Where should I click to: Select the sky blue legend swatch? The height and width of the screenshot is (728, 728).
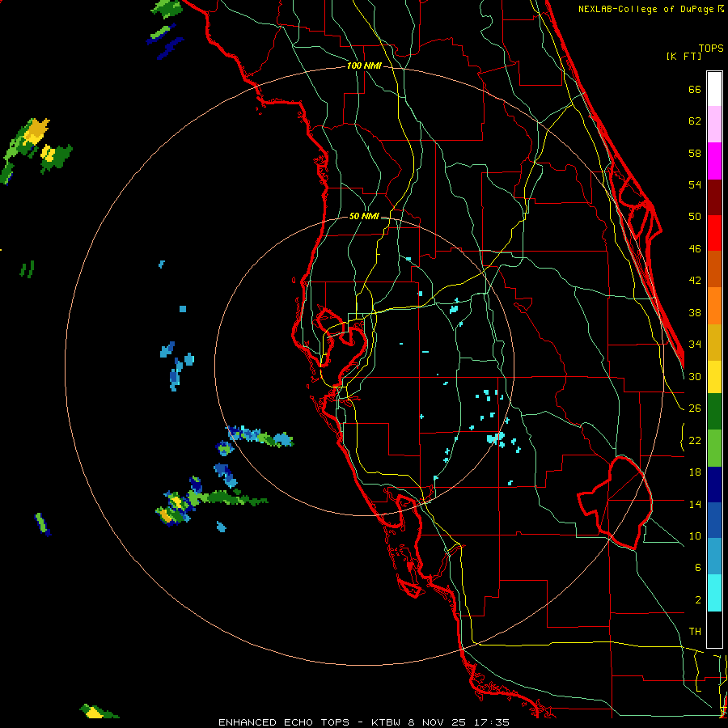(714, 557)
